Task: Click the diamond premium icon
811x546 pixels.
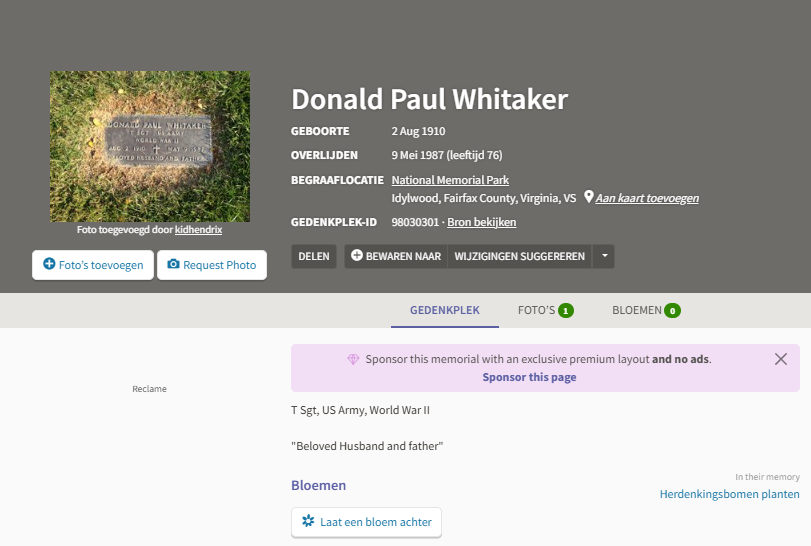Action: click(353, 359)
